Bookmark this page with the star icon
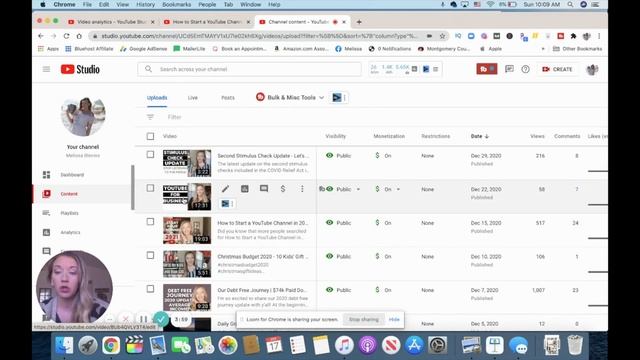Image resolution: width=640 pixels, height=360 pixels. [442, 36]
